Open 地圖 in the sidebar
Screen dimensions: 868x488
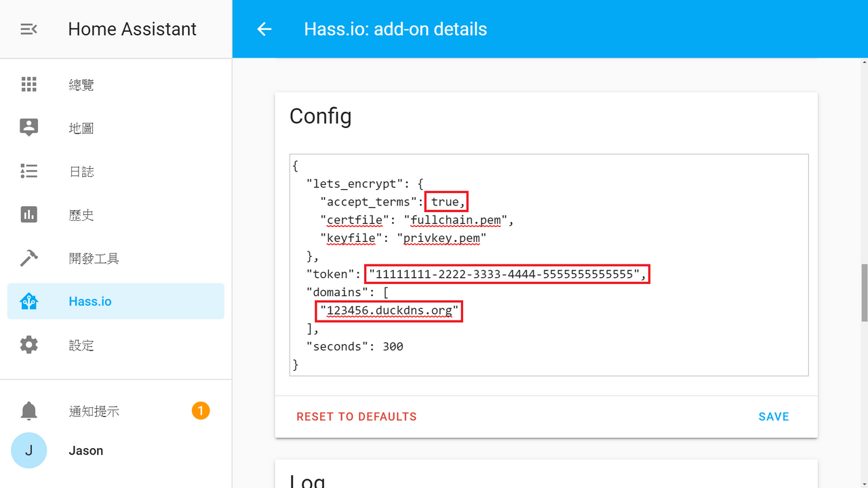pos(116,128)
